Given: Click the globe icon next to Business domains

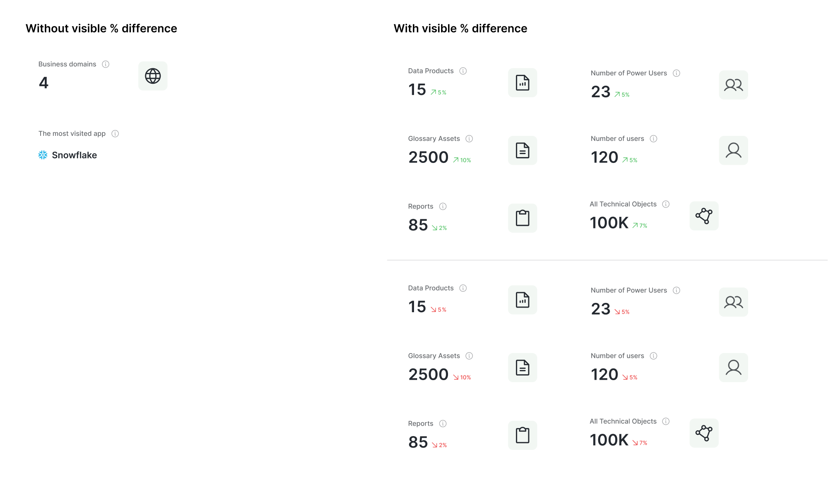Looking at the screenshot, I should tap(152, 76).
